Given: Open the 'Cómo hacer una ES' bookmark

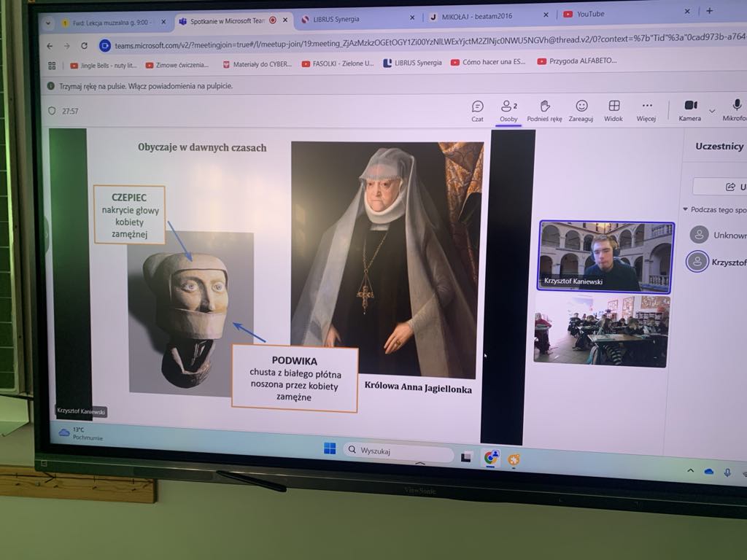Looking at the screenshot, I should (x=488, y=62).
